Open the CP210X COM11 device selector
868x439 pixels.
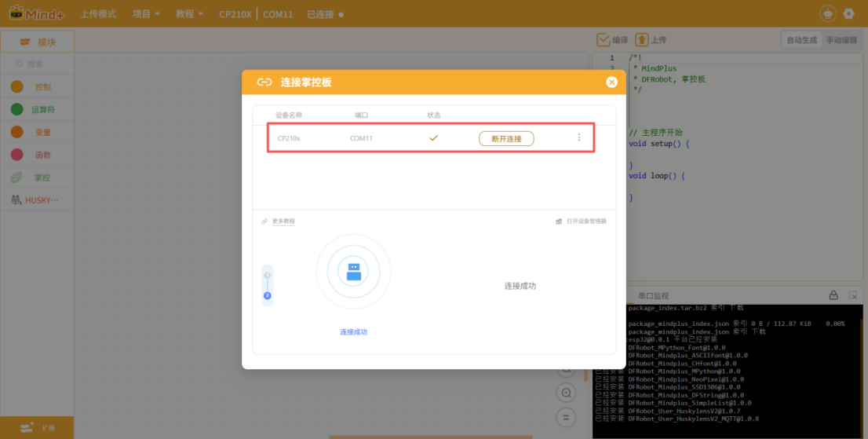256,14
